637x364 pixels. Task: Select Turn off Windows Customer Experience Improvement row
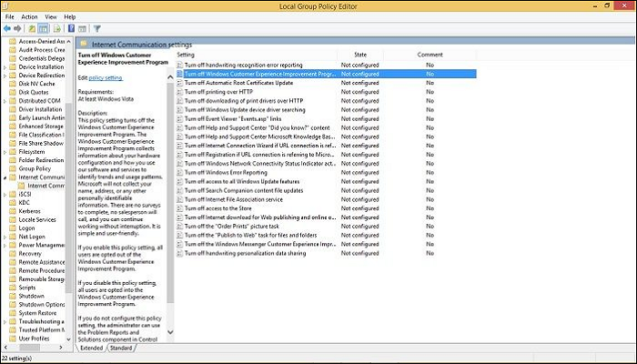326,74
